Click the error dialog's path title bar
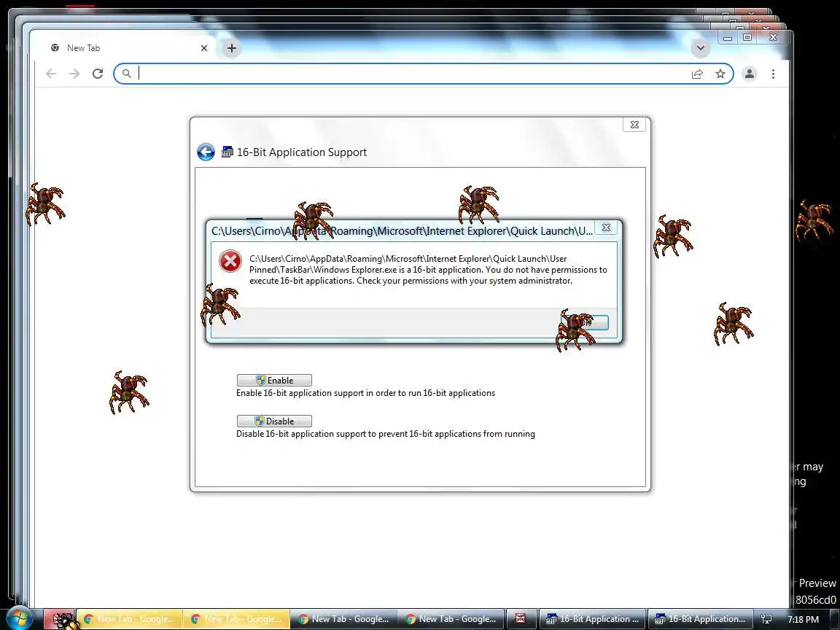The height and width of the screenshot is (630, 840). tap(402, 231)
